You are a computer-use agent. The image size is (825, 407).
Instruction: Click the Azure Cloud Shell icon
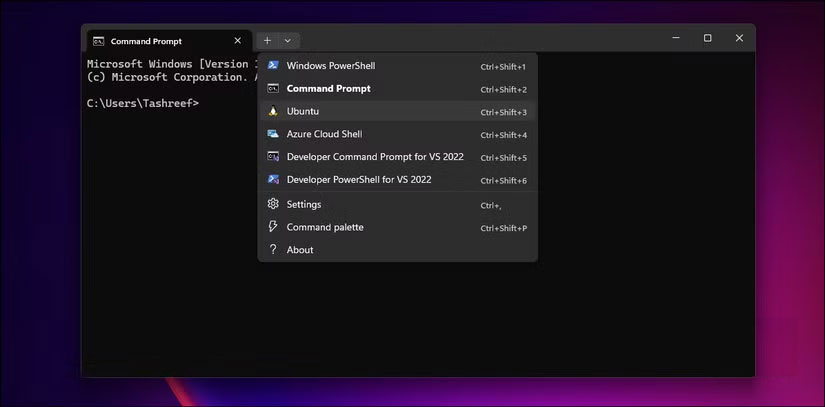click(x=273, y=134)
